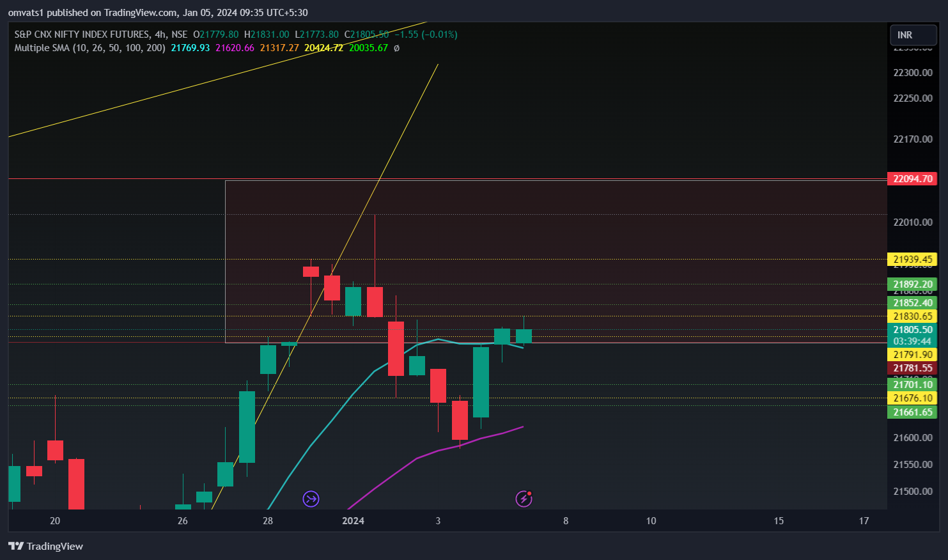Click the orange SMA value 21317.27
Image resolution: width=948 pixels, height=560 pixels.
(x=279, y=48)
